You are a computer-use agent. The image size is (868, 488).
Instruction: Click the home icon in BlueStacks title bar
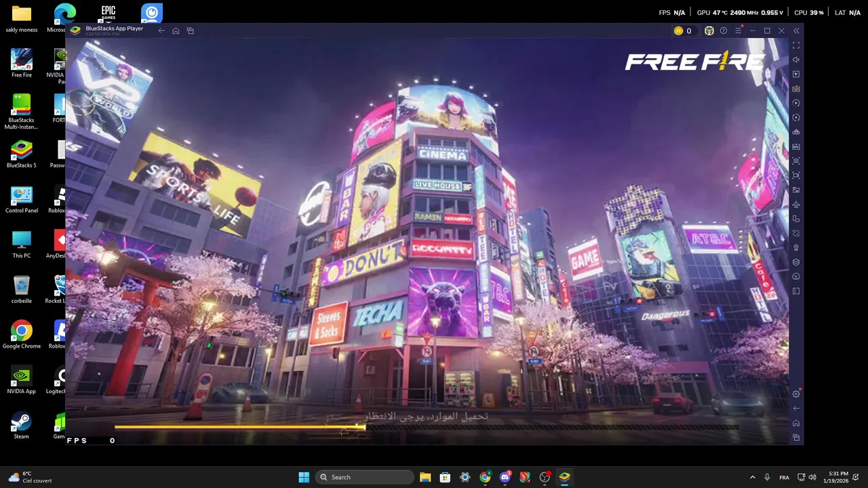176,30
